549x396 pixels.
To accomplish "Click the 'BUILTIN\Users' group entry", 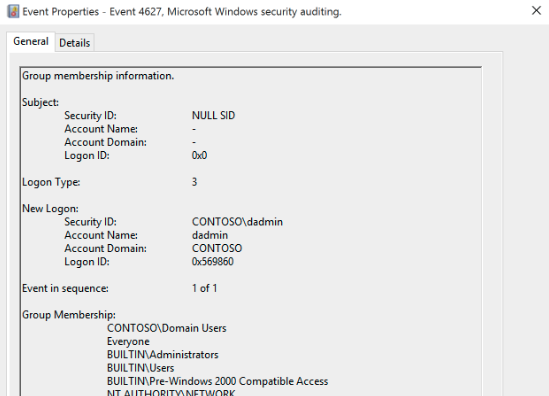I will [140, 368].
